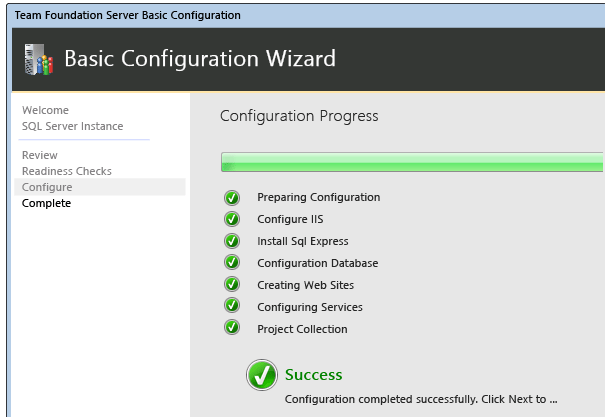The height and width of the screenshot is (420, 612).
Task: Click the checkmark icon next to Configuring Services
Action: [x=232, y=307]
